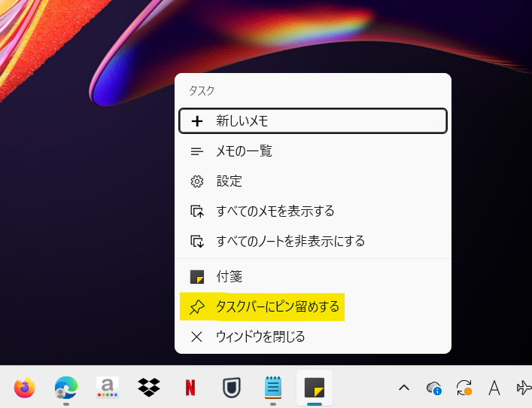Open メモの一覧 from the jump list
The width and height of the screenshot is (532, 408).
(313, 151)
